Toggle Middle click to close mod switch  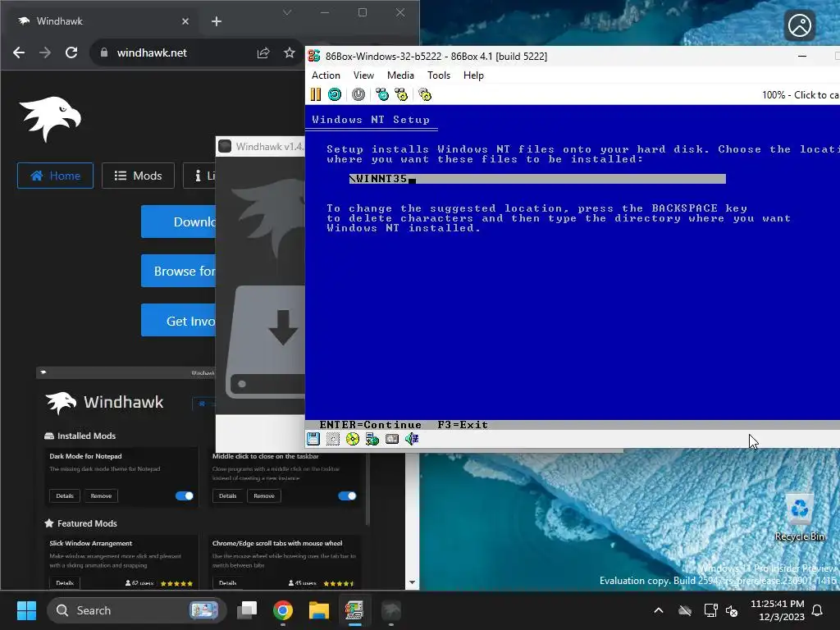point(347,496)
